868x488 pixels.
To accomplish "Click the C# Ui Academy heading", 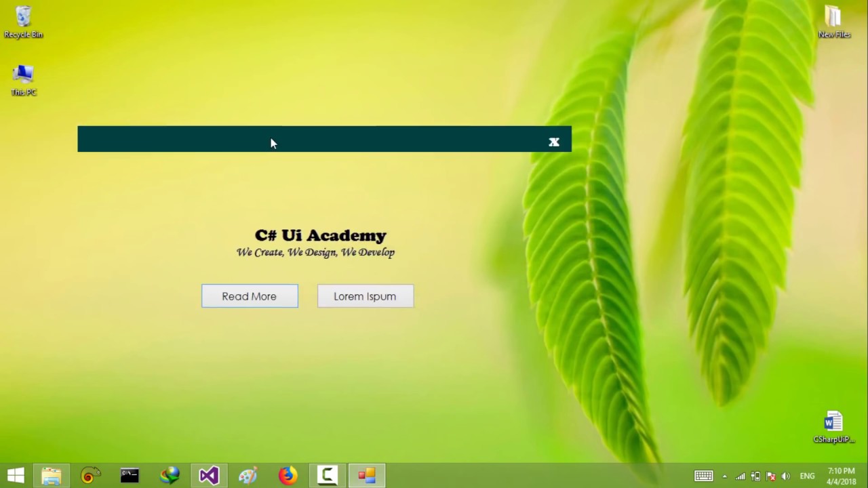I will pyautogui.click(x=321, y=235).
